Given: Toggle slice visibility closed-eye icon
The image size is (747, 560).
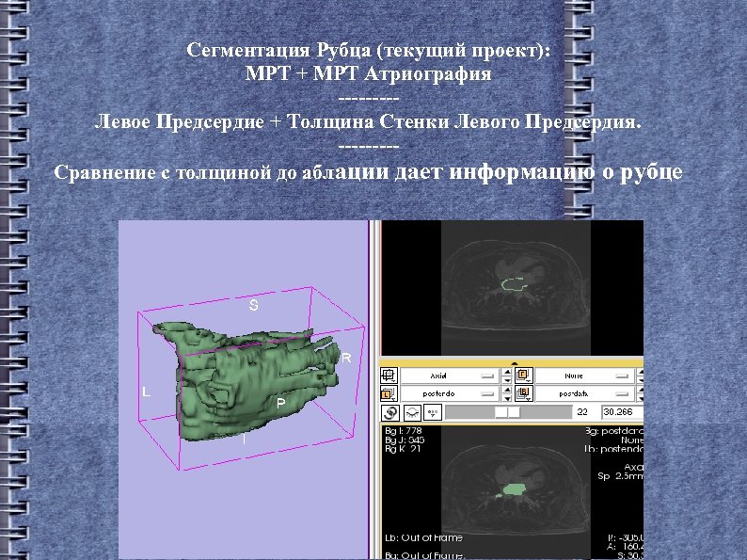Looking at the screenshot, I should click(412, 412).
